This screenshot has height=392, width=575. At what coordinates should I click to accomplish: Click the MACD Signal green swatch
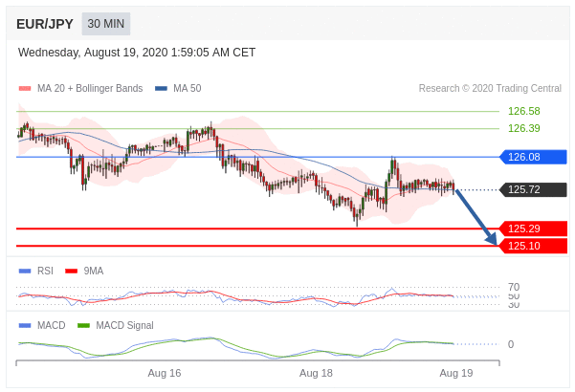(x=83, y=325)
